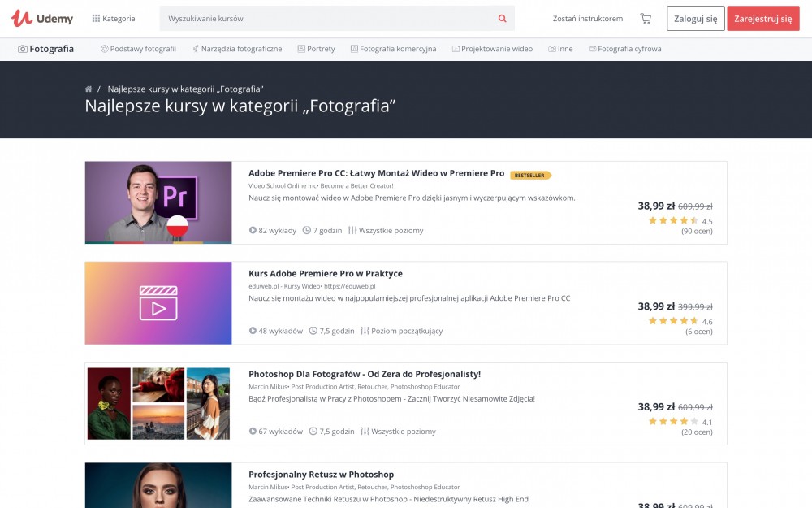Open the Kurs Adobe Premiere Pro w Praktyce title
The width and height of the screenshot is (812, 508).
(x=326, y=274)
